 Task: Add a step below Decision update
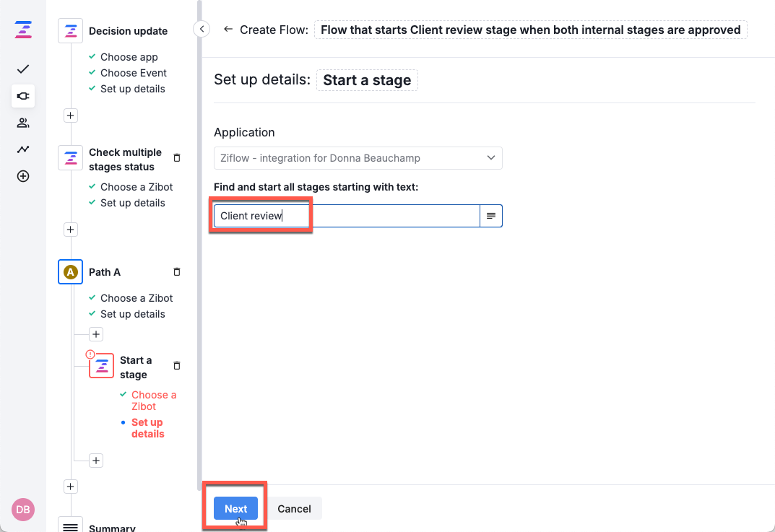(70, 115)
